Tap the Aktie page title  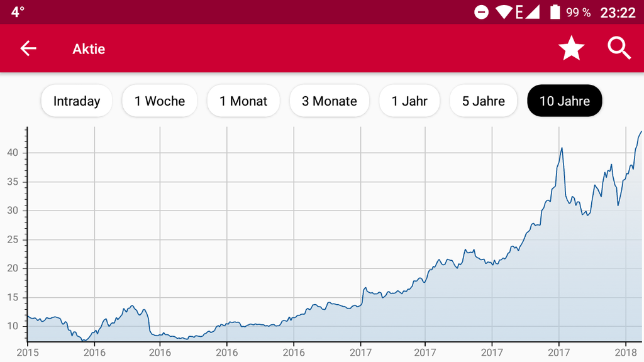[89, 48]
